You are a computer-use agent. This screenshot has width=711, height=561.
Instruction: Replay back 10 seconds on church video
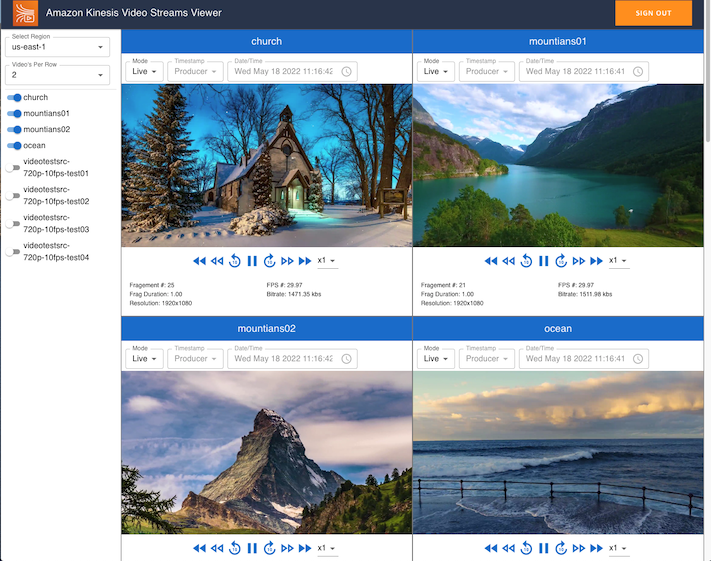point(234,261)
